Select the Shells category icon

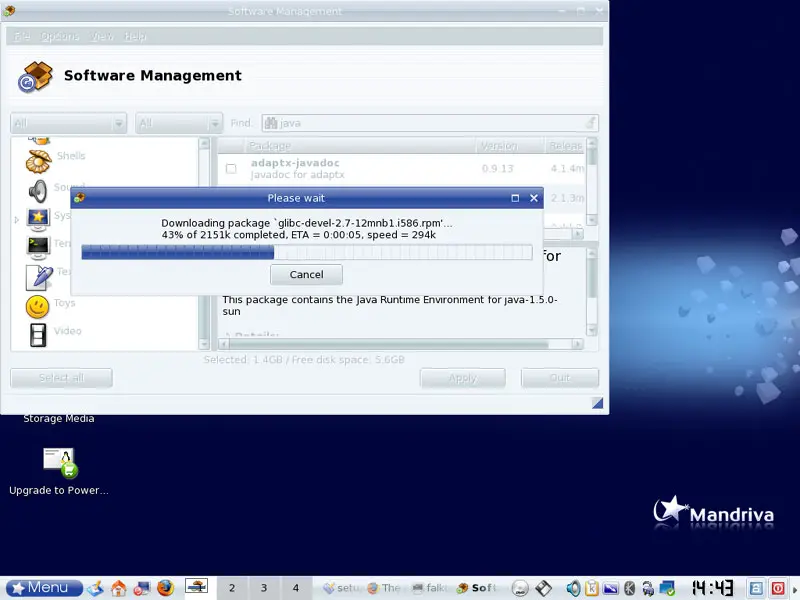tap(38, 160)
